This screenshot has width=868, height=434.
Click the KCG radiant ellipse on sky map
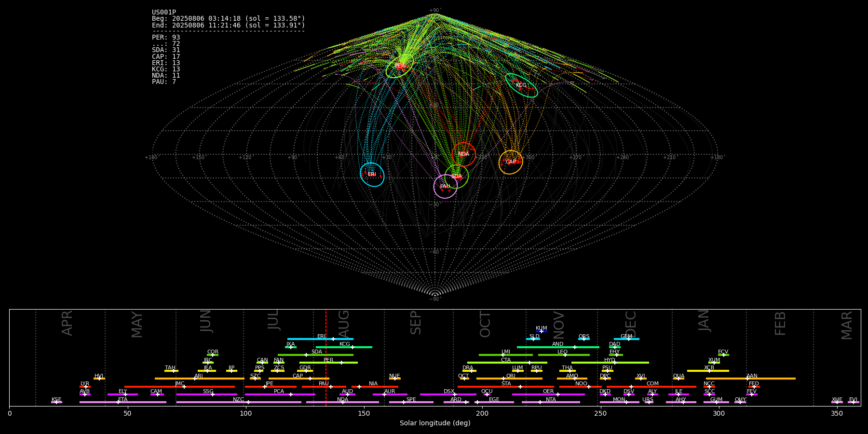coord(521,85)
